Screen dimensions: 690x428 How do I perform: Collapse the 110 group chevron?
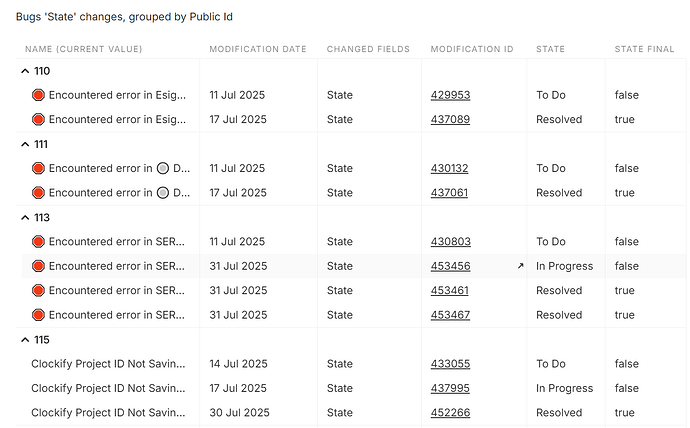(25, 71)
